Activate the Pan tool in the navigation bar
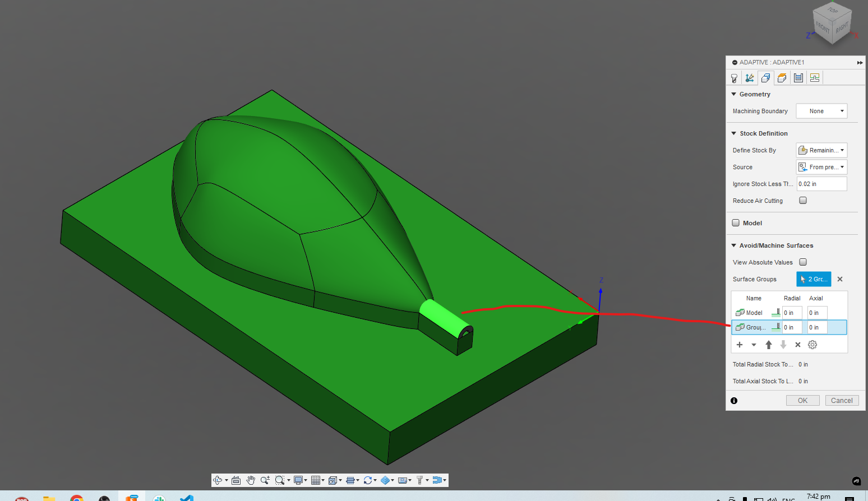Viewport: 868px width, 501px height. tap(251, 480)
